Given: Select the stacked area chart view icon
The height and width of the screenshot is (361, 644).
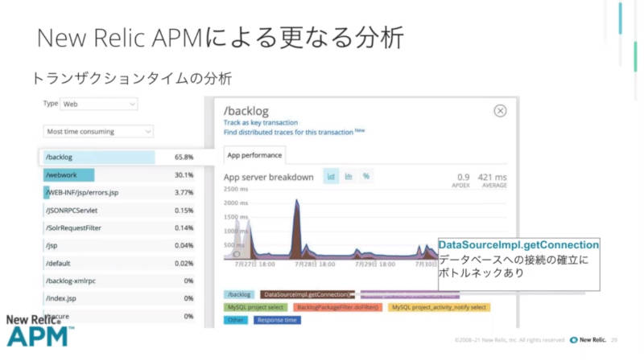Looking at the screenshot, I should pyautogui.click(x=331, y=177).
